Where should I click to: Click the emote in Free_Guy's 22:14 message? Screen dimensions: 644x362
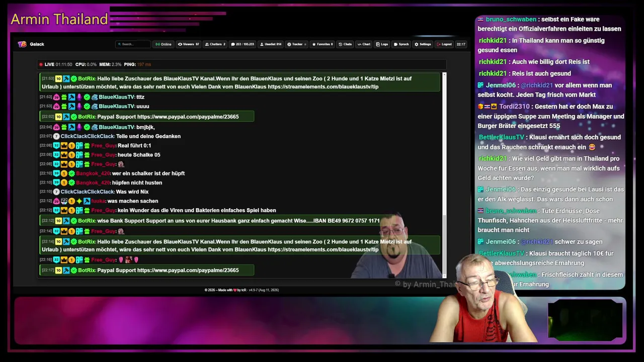click(121, 231)
